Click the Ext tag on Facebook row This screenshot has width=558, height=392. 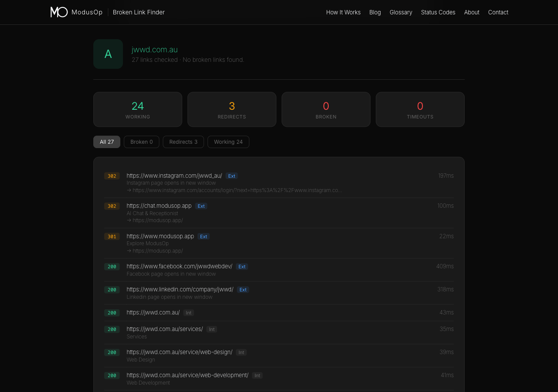pos(242,267)
